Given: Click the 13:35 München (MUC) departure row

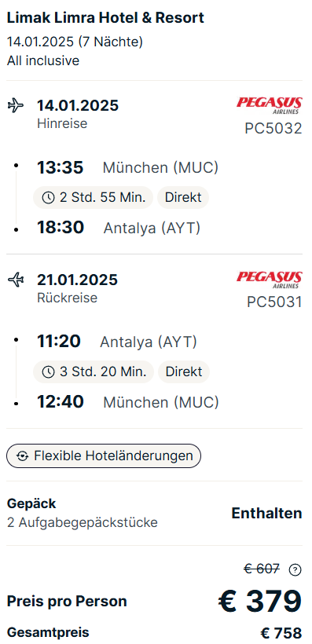Looking at the screenshot, I should click(x=128, y=167).
